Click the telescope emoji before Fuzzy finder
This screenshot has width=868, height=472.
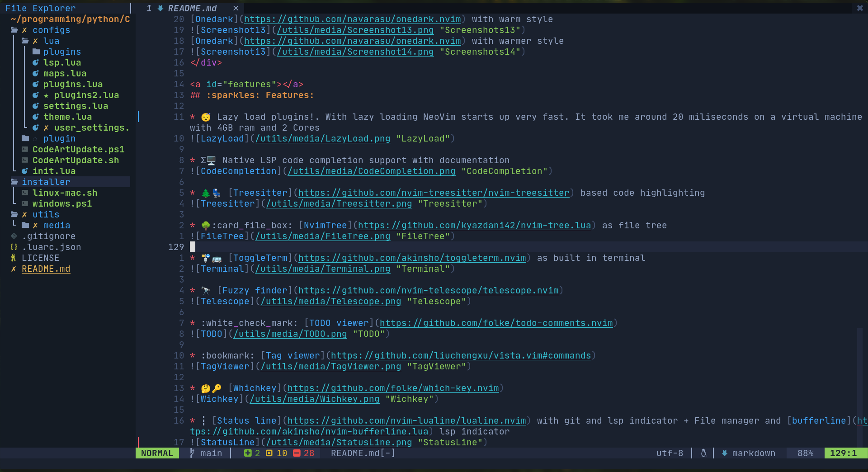(x=206, y=291)
